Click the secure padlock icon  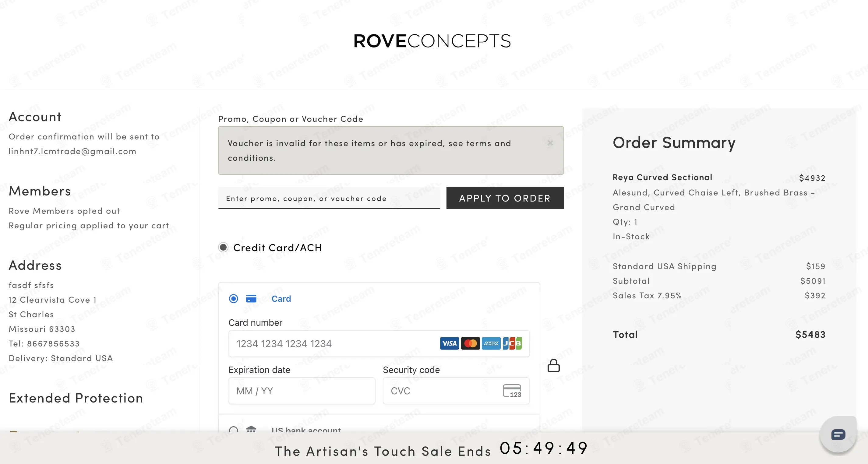(554, 365)
